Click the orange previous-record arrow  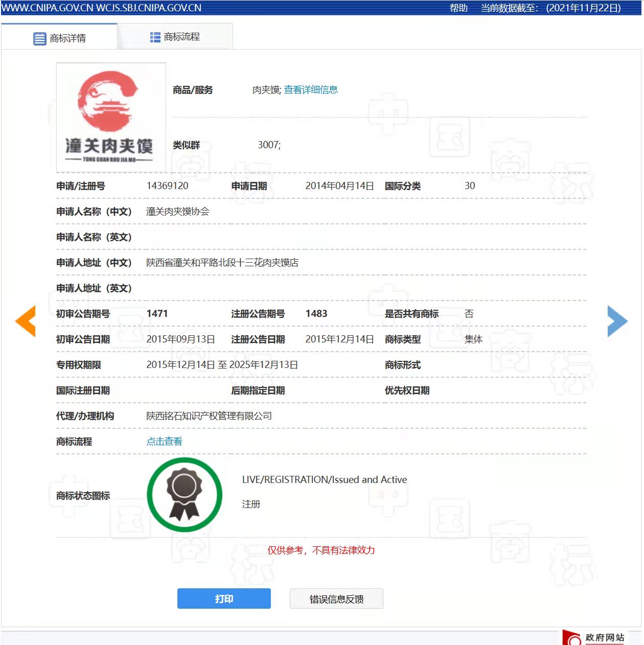[26, 321]
